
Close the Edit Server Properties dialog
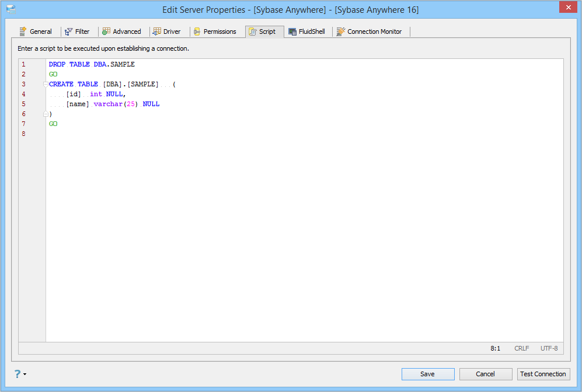pos(568,7)
